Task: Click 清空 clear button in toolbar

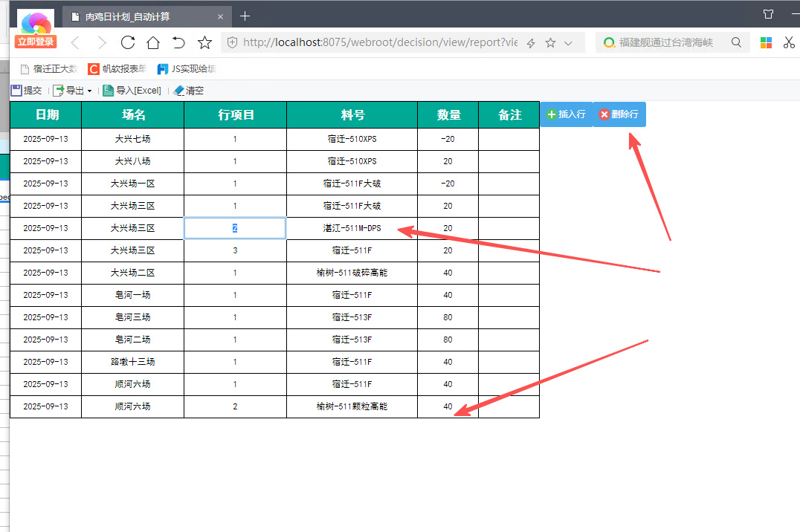Action: click(x=188, y=91)
